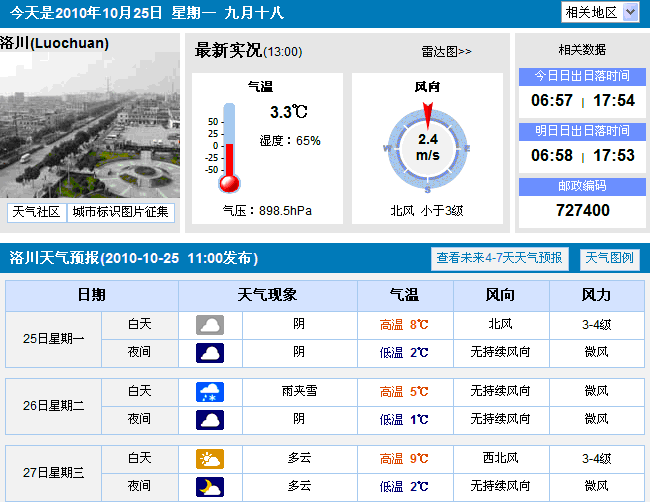Open the 天气图例 weather legend
652x503 pixels.
[x=609, y=258]
